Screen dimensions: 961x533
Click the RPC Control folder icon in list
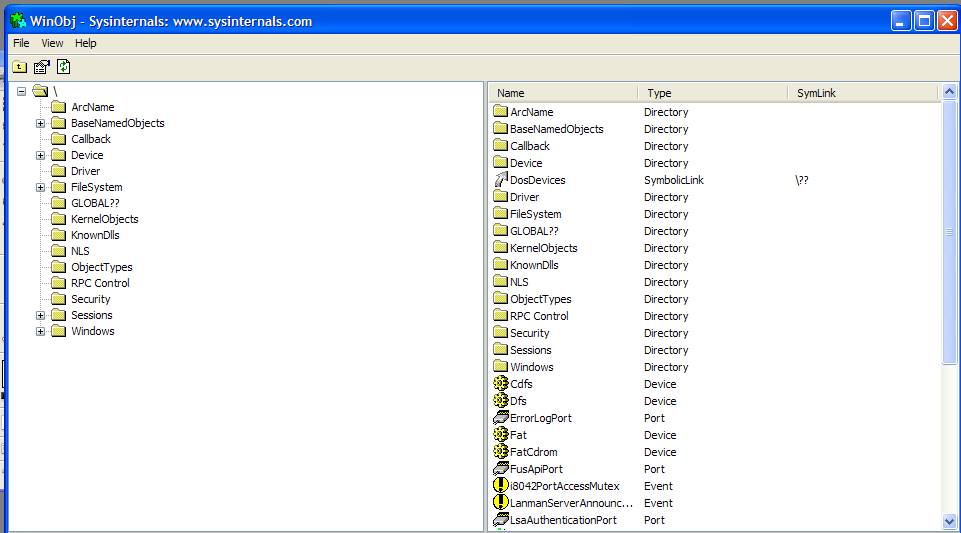tap(501, 316)
